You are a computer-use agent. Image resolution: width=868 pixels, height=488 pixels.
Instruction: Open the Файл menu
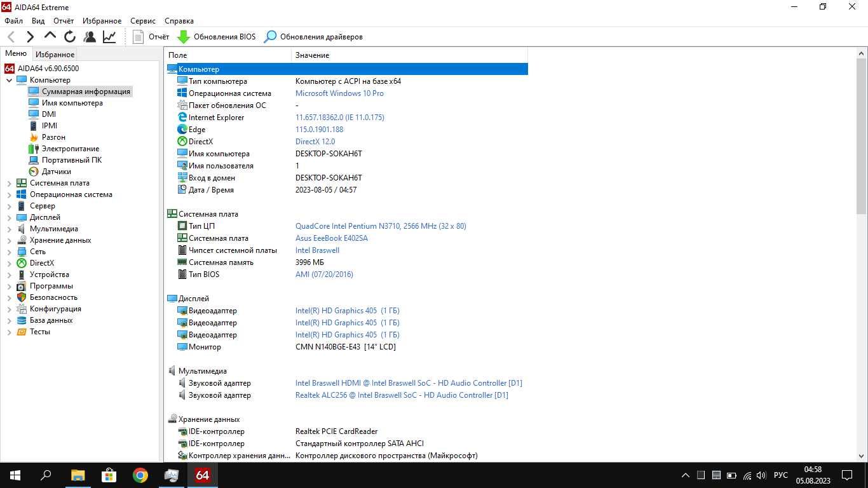[x=13, y=21]
